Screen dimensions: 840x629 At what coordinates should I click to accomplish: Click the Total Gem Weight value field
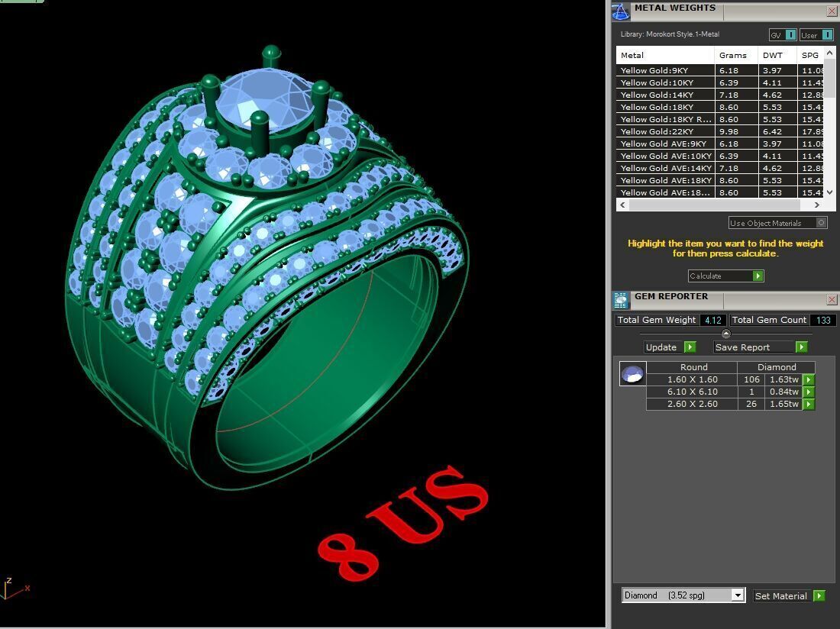[x=713, y=320]
